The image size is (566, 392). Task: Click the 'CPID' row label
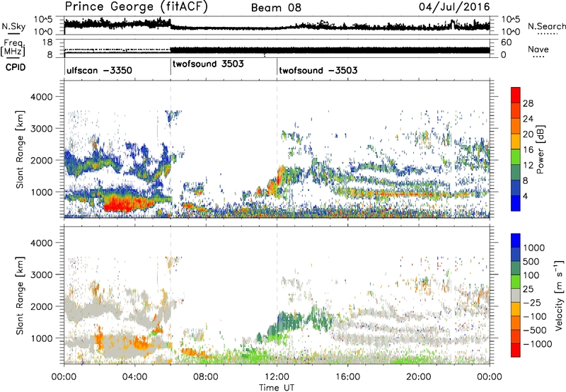16,67
